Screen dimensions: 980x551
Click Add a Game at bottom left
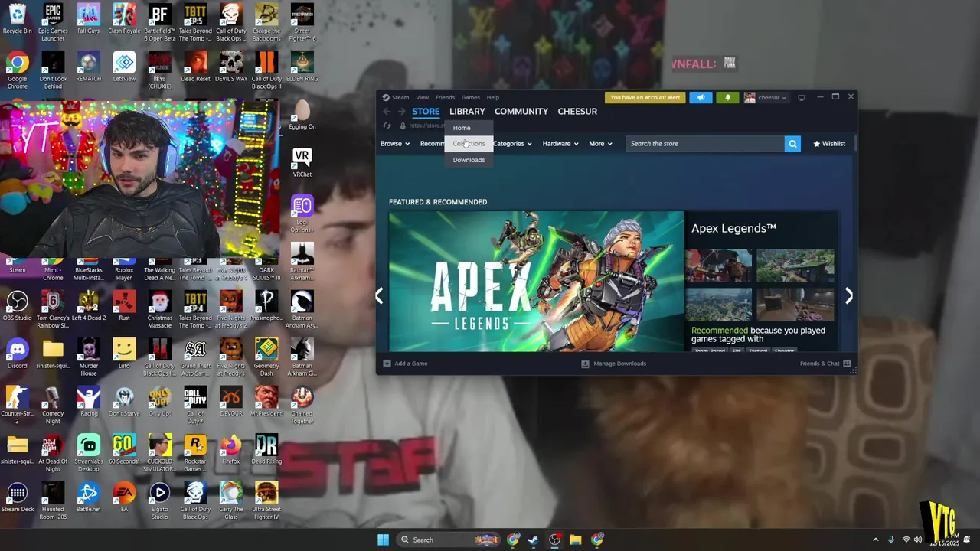(x=406, y=364)
